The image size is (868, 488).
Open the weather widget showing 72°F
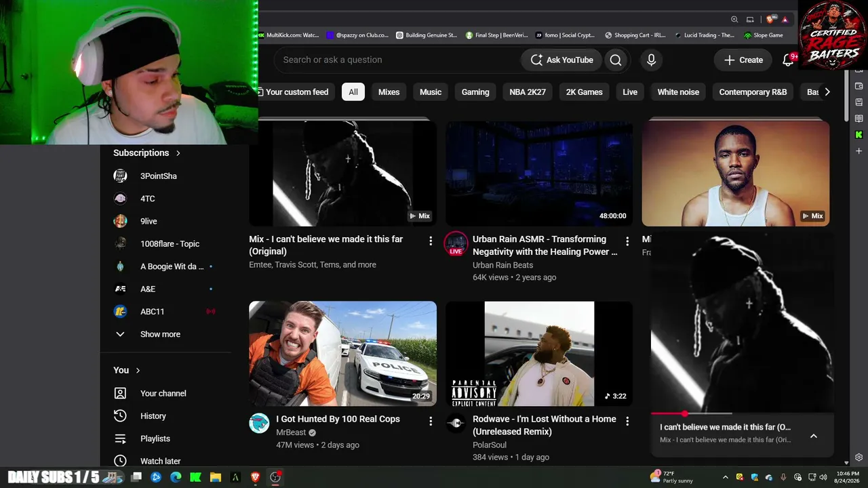click(672, 477)
